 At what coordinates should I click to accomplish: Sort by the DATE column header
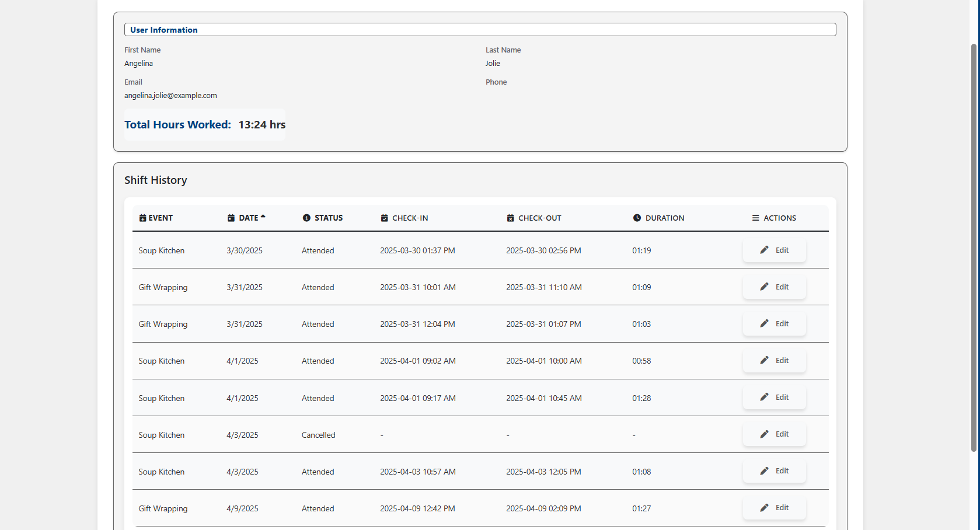tap(248, 218)
